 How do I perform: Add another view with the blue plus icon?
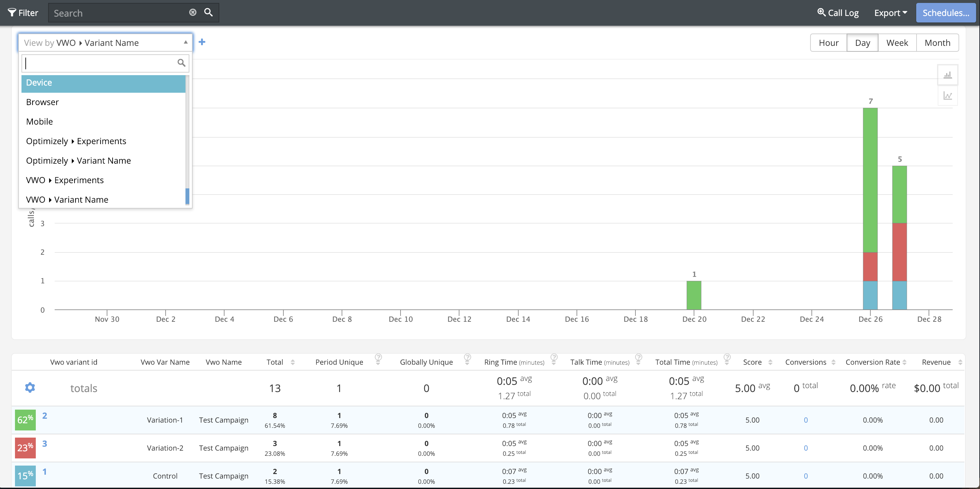202,42
